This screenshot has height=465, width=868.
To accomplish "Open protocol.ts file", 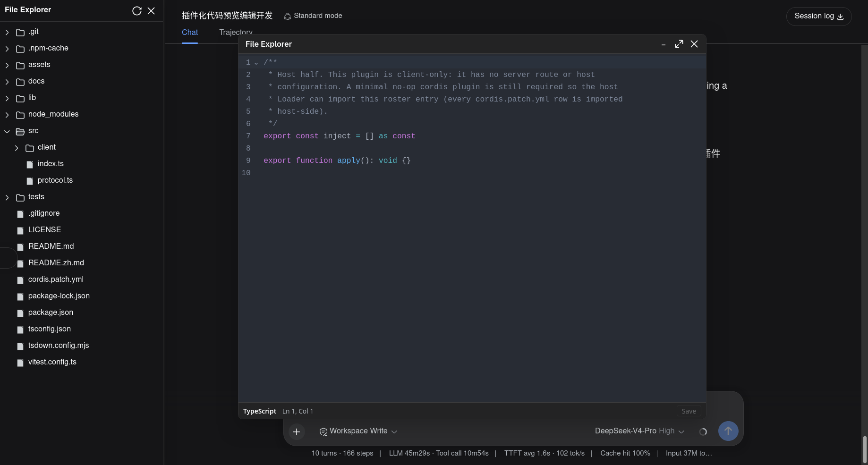I will pyautogui.click(x=55, y=180).
